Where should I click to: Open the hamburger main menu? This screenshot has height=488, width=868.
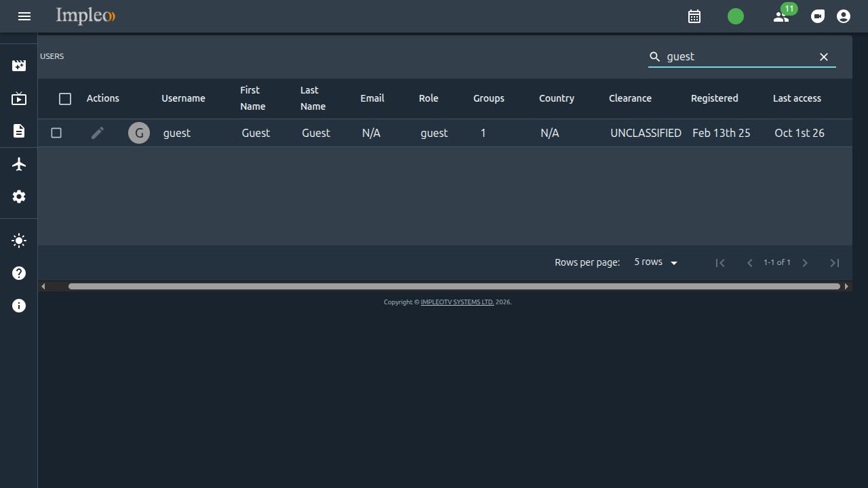[x=24, y=16]
